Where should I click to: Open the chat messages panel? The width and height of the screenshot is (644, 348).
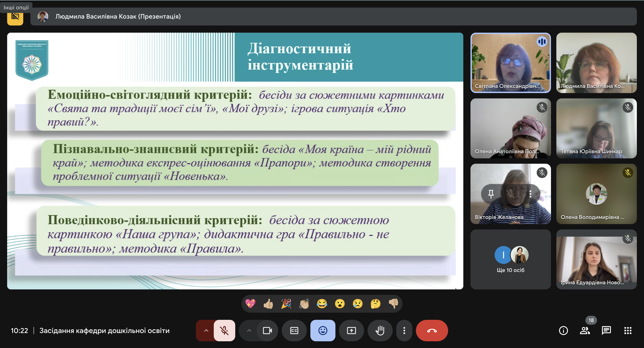point(606,331)
